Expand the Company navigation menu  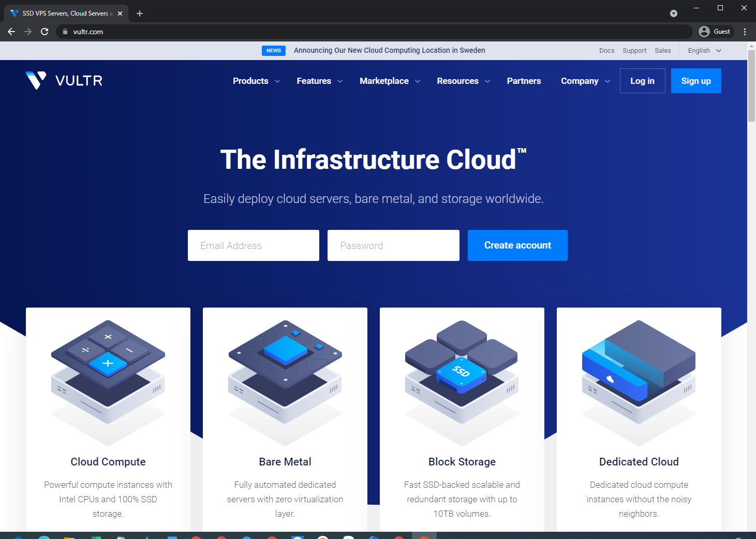pyautogui.click(x=585, y=81)
